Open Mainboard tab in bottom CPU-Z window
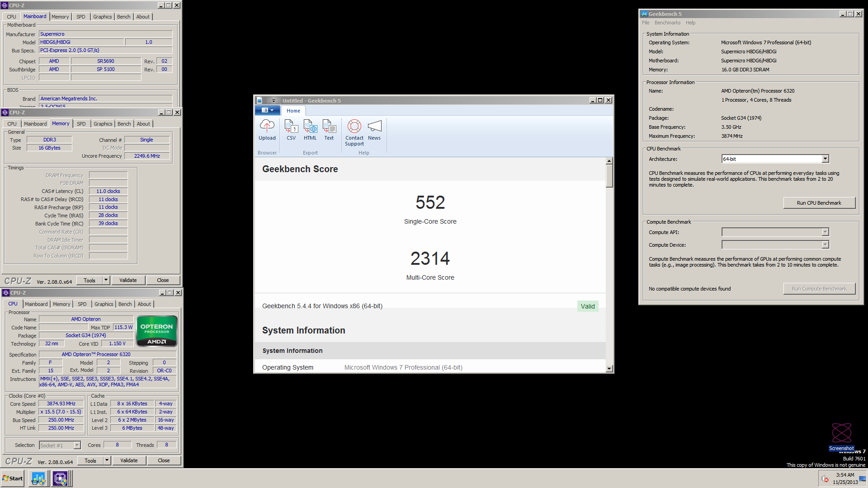The image size is (868, 488). coord(36,304)
